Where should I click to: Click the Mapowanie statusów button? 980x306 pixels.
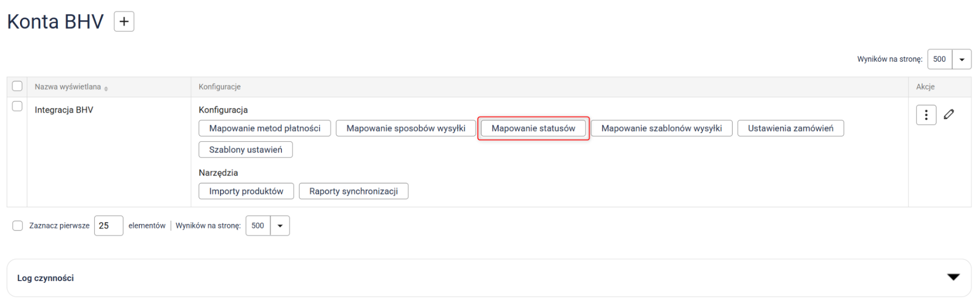(x=533, y=128)
